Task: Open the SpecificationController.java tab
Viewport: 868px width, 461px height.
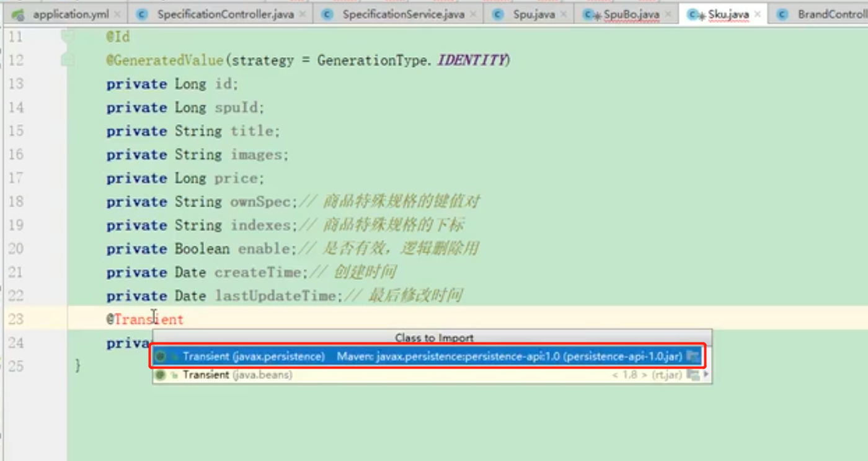Action: point(226,14)
